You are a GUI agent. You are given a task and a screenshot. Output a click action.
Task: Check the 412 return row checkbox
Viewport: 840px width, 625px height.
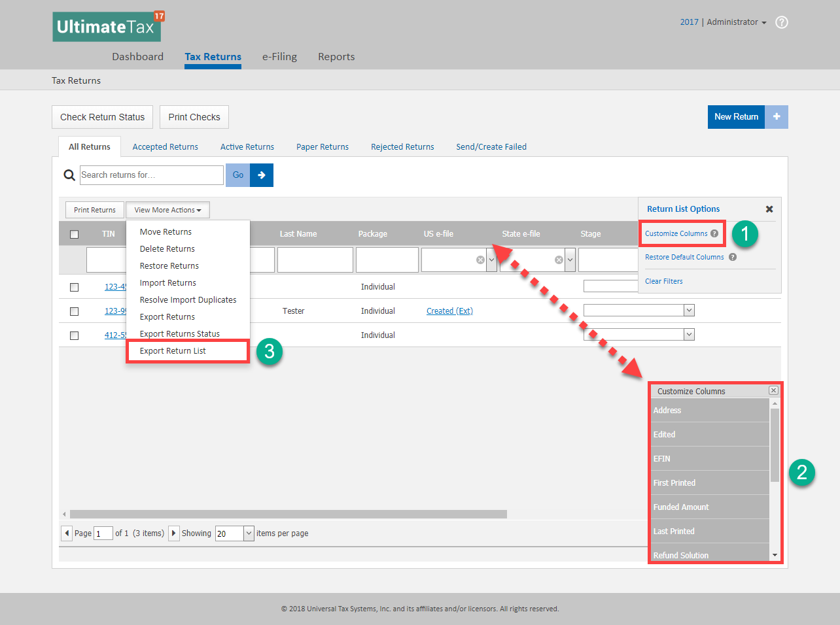pos(74,335)
